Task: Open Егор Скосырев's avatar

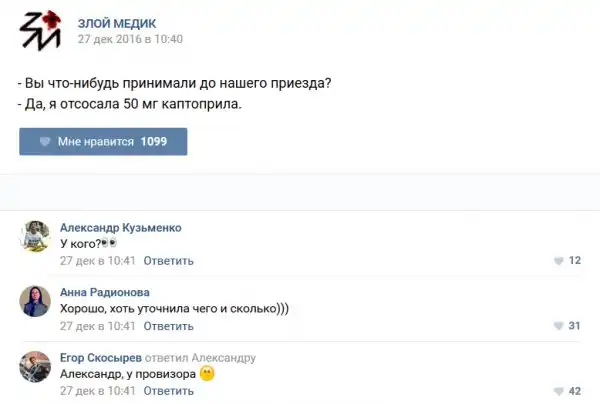Action: pyautogui.click(x=36, y=366)
